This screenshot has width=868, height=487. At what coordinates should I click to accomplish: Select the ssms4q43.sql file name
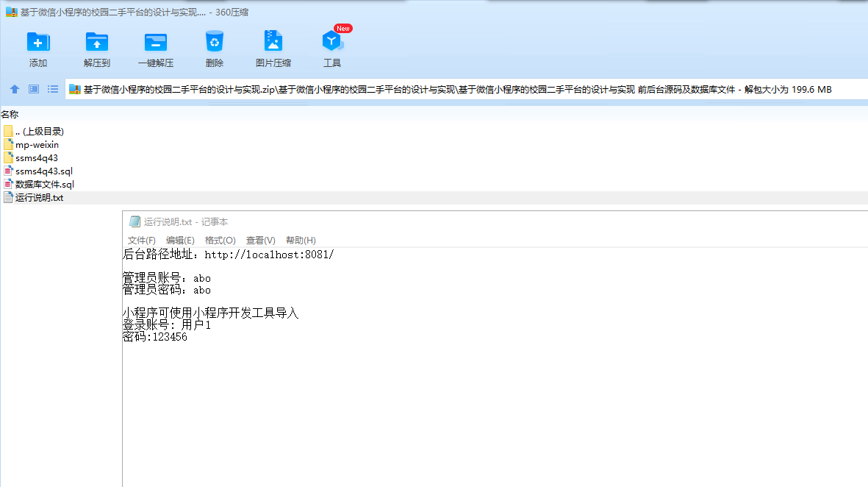[44, 171]
